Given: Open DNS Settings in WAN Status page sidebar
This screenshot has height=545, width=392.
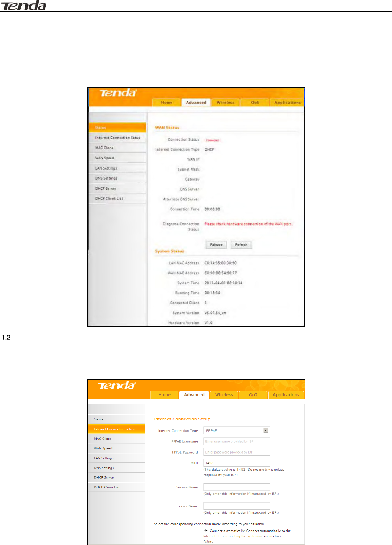Looking at the screenshot, I should point(117,178).
